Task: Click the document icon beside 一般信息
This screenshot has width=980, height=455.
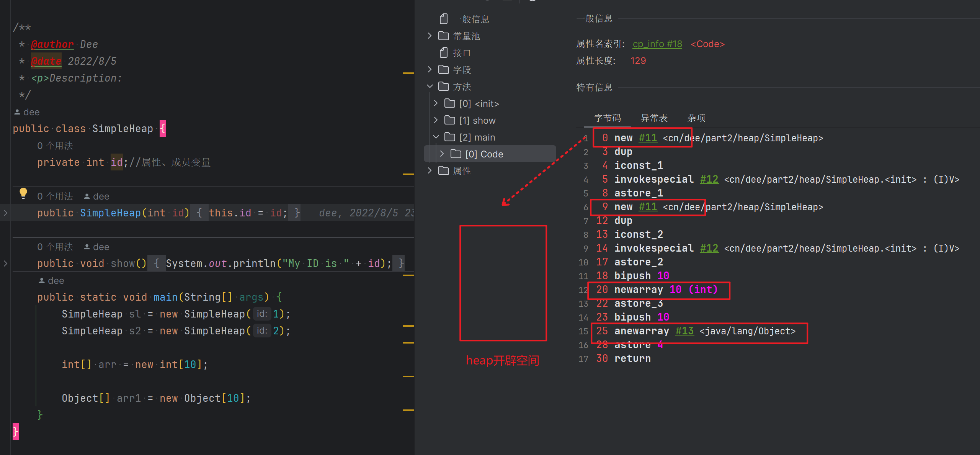Action: tap(443, 18)
